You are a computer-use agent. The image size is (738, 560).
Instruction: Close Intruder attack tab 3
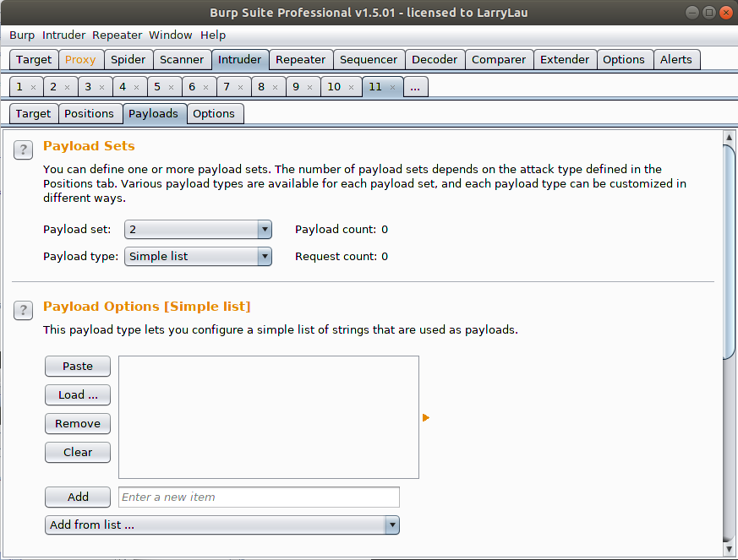(x=101, y=88)
